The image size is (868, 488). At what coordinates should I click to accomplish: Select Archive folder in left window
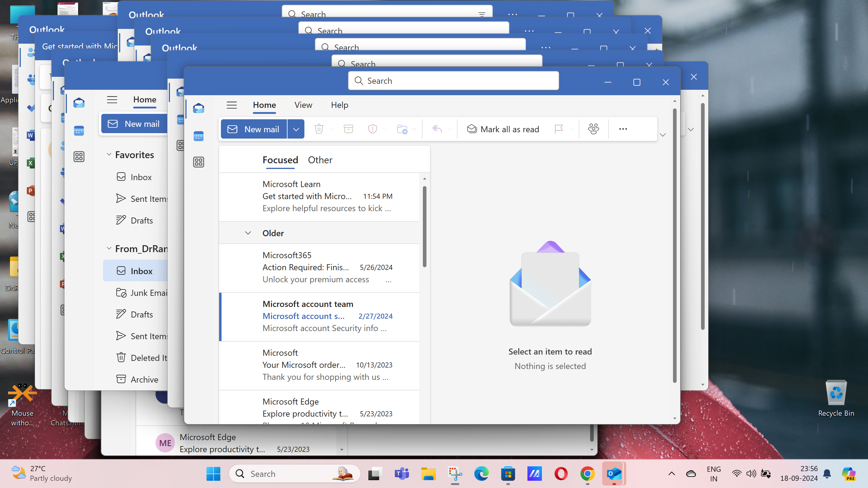135,380
